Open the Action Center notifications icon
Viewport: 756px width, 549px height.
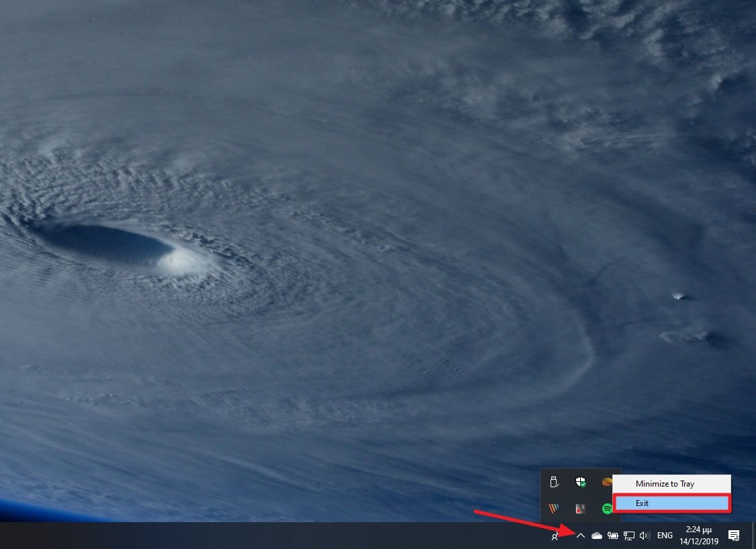click(734, 536)
